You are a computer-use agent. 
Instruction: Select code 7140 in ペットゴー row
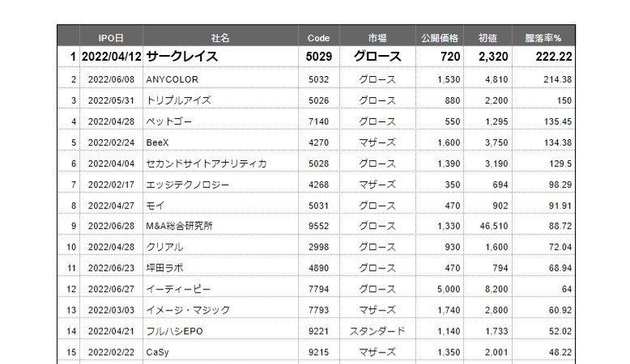pyautogui.click(x=318, y=121)
